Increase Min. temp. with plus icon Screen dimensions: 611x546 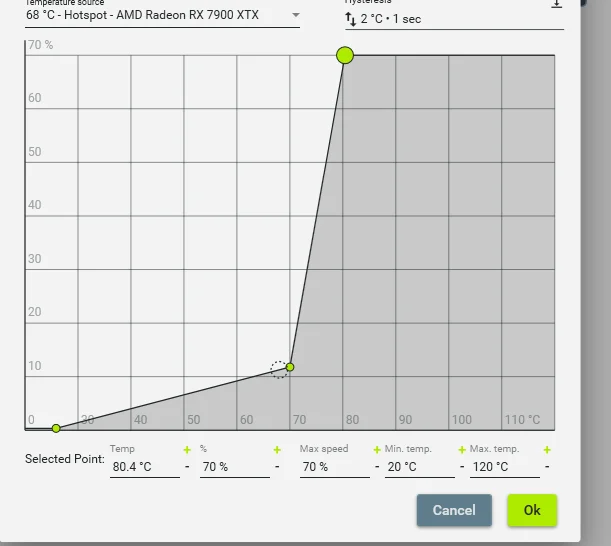pos(462,450)
